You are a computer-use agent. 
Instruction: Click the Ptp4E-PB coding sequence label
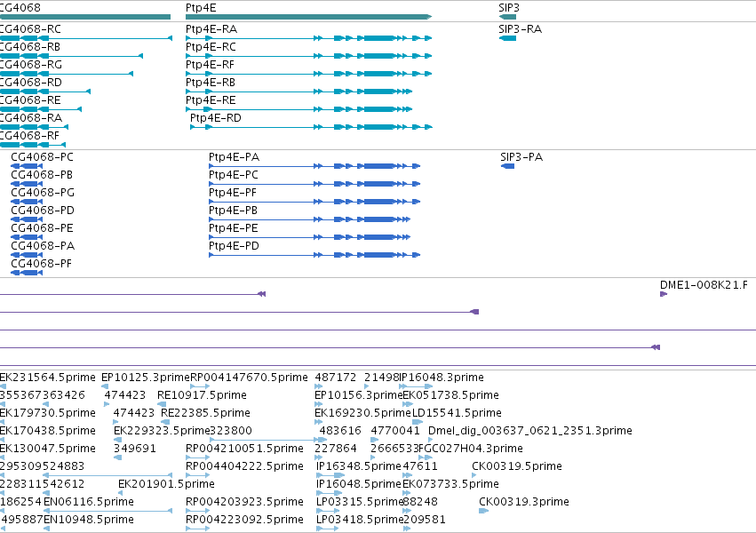click(233, 211)
